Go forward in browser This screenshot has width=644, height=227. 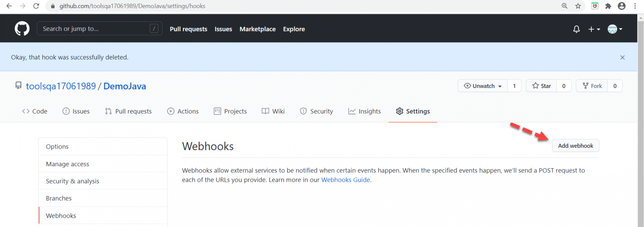coord(23,6)
